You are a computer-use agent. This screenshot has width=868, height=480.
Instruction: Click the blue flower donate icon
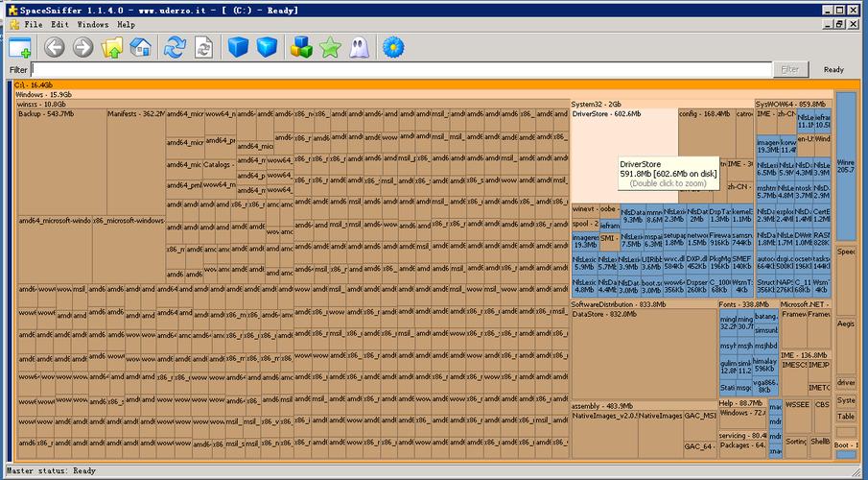coord(393,47)
